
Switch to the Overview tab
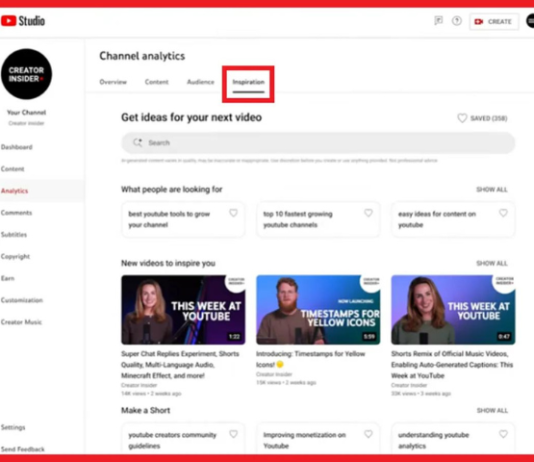113,82
